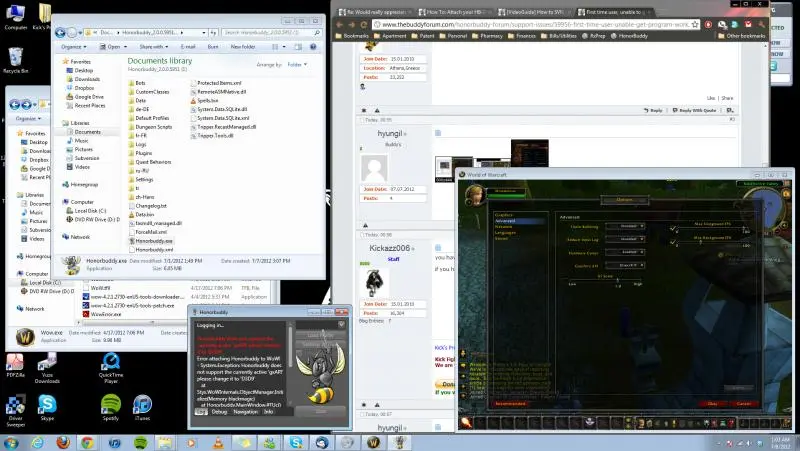Go back in the Honorbuddy Explorer window
Screen dimensions: 800x451
(60, 33)
